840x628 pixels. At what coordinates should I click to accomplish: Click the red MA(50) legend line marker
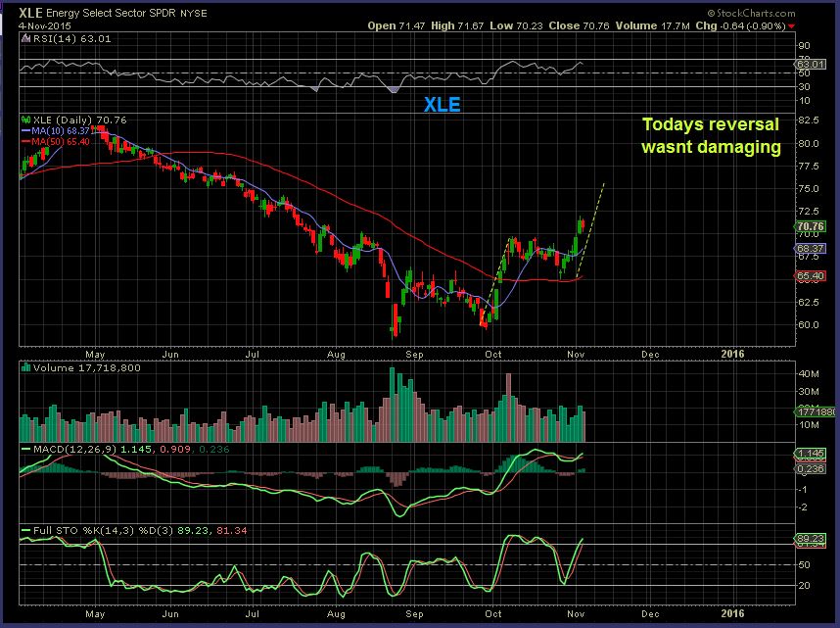tap(25, 141)
